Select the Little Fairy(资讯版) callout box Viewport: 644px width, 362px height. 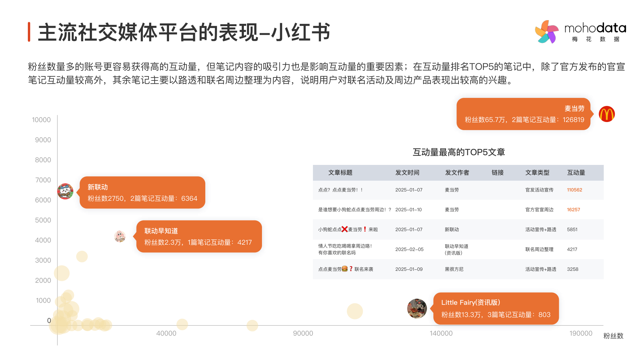496,308
